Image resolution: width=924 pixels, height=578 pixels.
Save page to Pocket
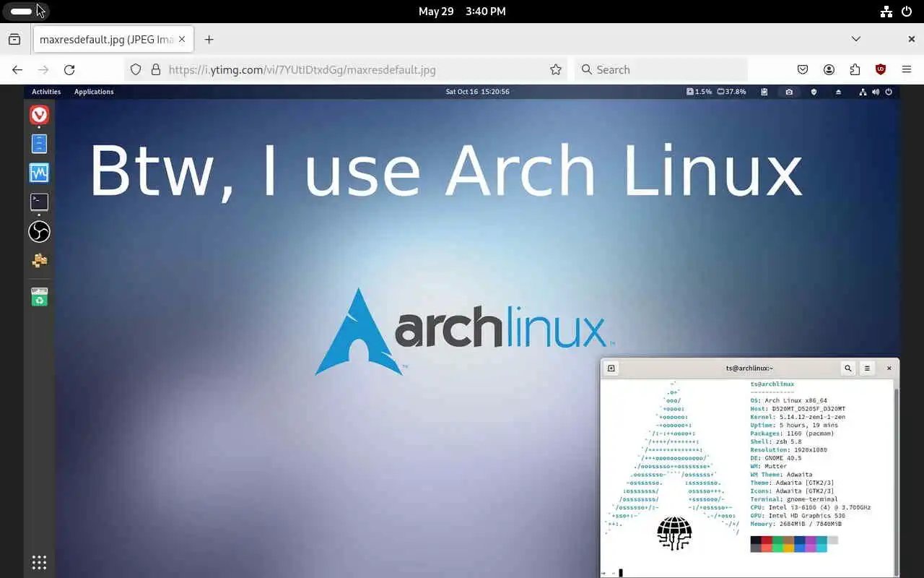[x=803, y=69]
